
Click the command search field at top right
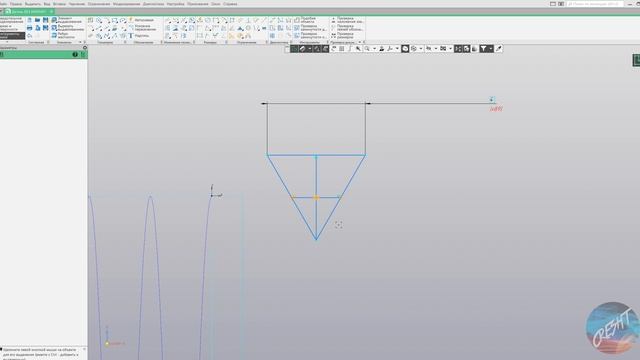tap(595, 4)
